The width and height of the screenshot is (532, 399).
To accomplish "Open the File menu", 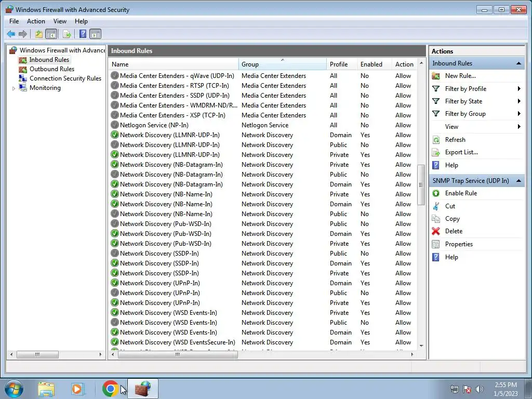I will [14, 21].
